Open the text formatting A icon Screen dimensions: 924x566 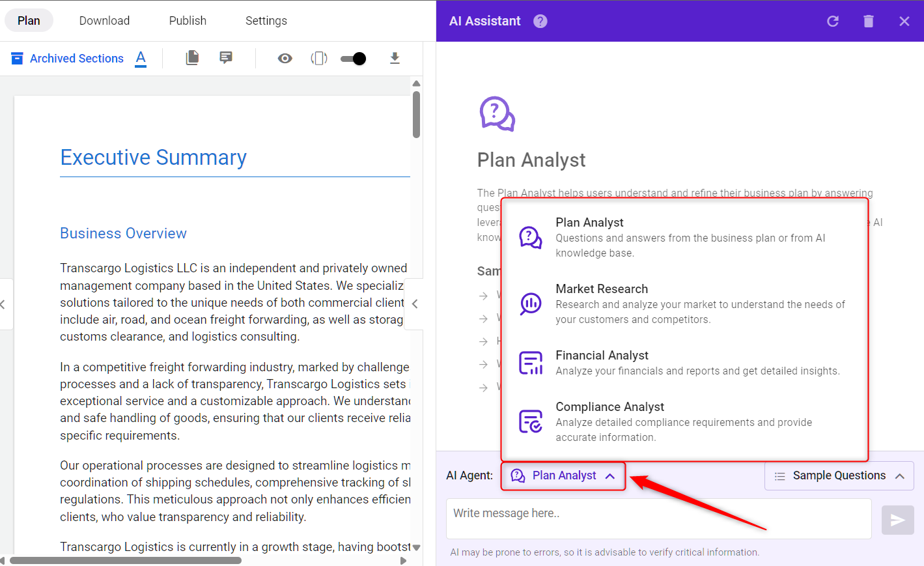[141, 59]
